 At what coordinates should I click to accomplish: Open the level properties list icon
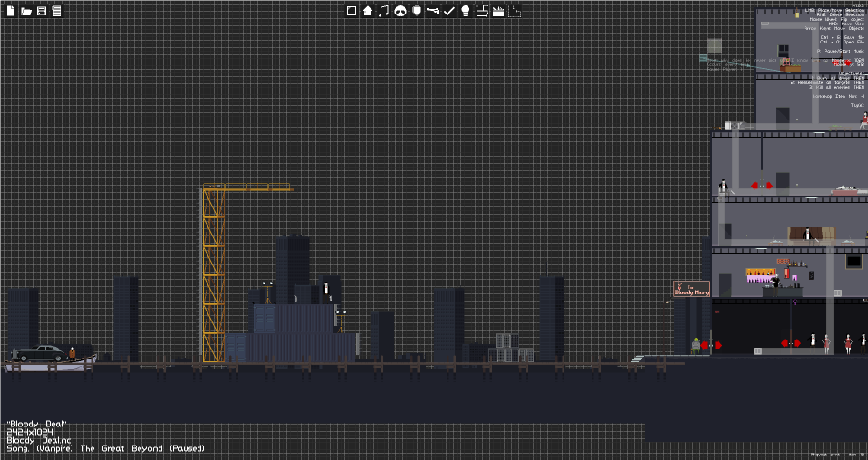tap(56, 11)
